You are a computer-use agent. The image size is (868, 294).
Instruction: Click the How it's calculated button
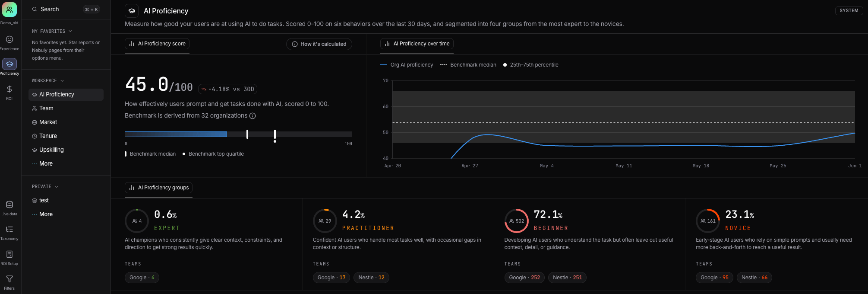319,44
